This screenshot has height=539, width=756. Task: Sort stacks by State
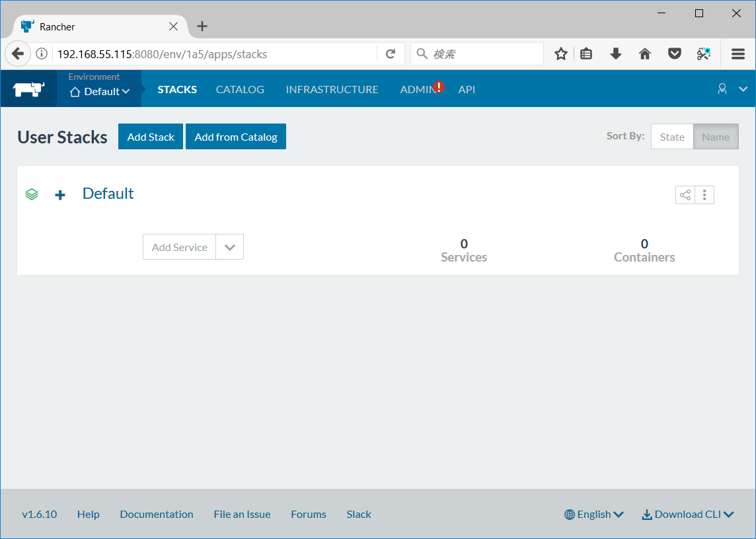click(671, 137)
